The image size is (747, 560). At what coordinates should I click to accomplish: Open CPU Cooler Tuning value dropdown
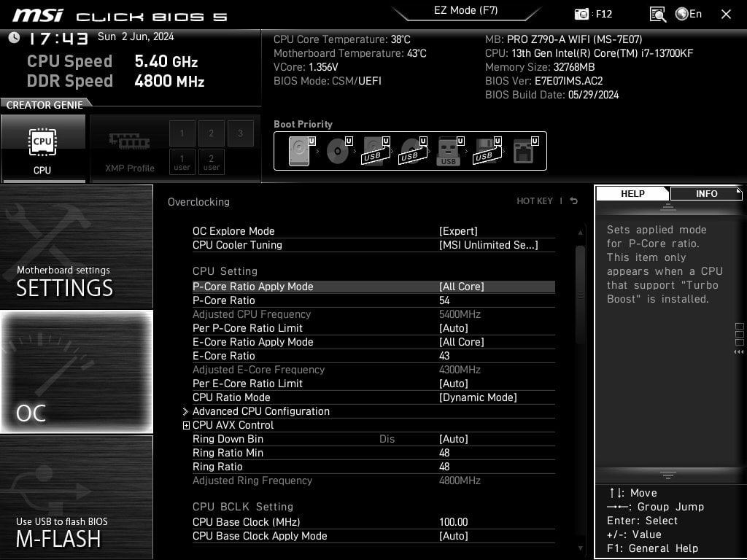tap(488, 245)
